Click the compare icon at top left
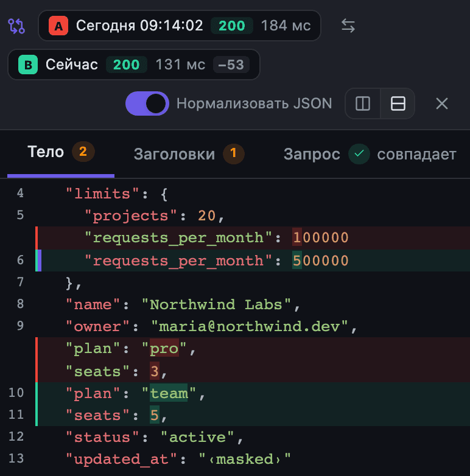 click(16, 26)
